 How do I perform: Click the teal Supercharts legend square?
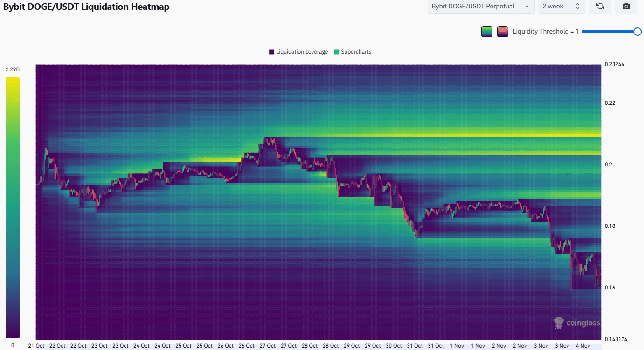336,52
